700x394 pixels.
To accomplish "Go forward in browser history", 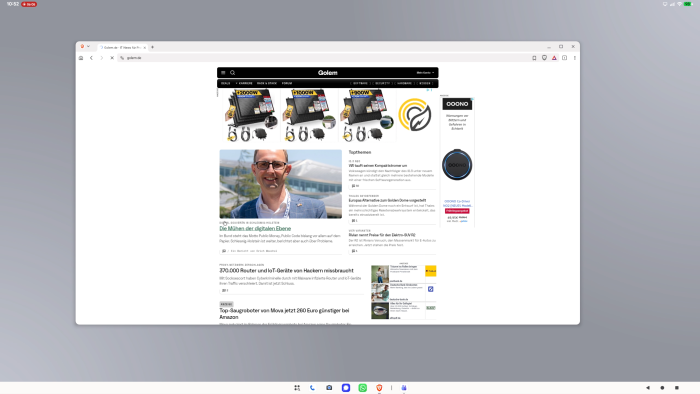I will pyautogui.click(x=102, y=58).
